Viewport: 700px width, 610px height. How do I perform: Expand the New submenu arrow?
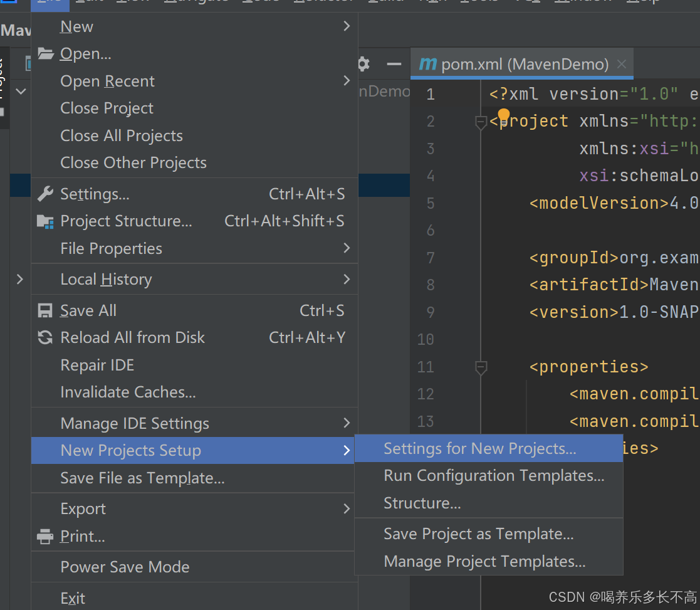(347, 26)
